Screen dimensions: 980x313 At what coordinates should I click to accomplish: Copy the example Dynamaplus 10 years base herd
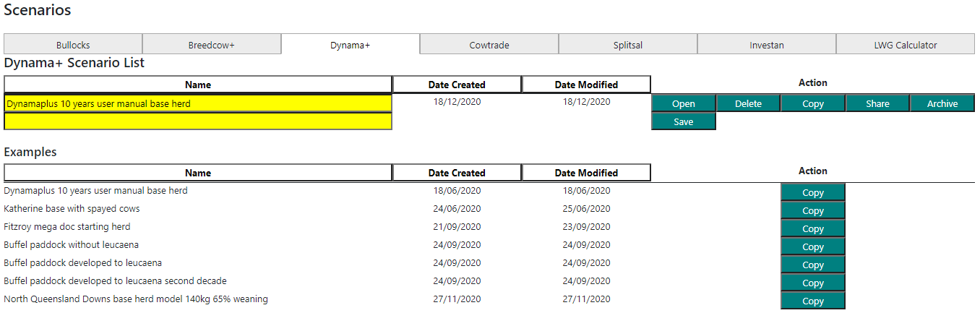coord(813,192)
